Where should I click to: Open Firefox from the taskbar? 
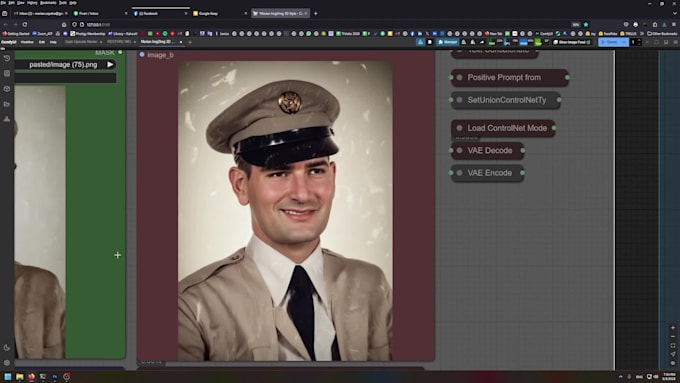[x=31, y=376]
